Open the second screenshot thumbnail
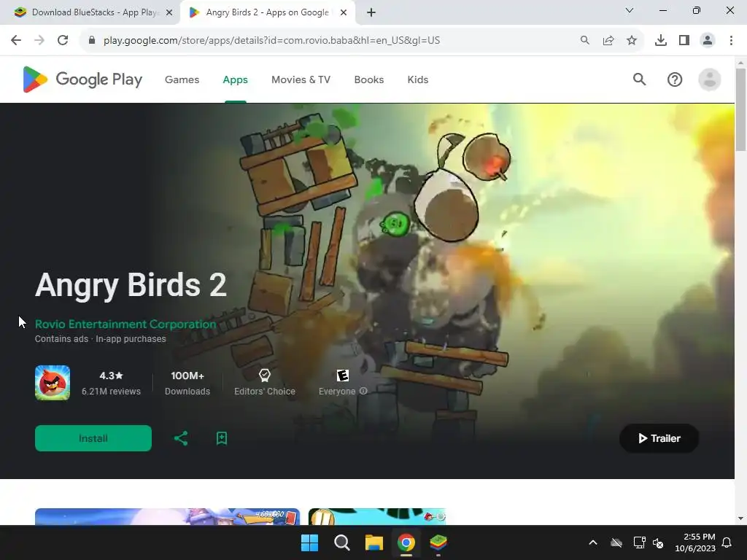 pyautogui.click(x=377, y=517)
